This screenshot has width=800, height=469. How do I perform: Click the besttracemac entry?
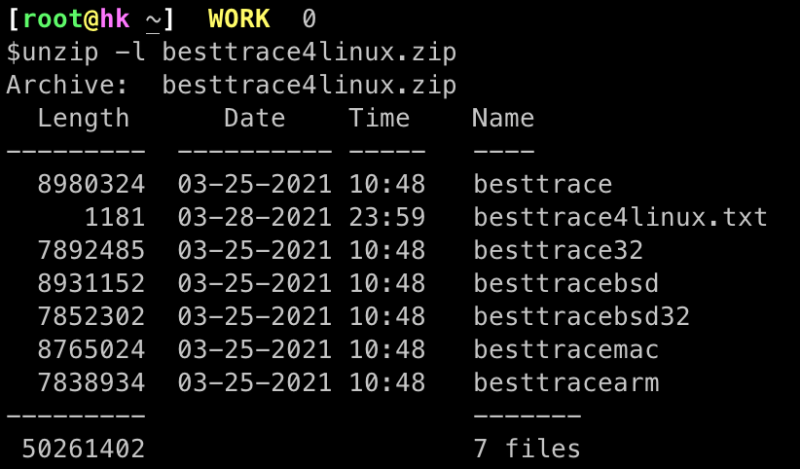coord(566,350)
